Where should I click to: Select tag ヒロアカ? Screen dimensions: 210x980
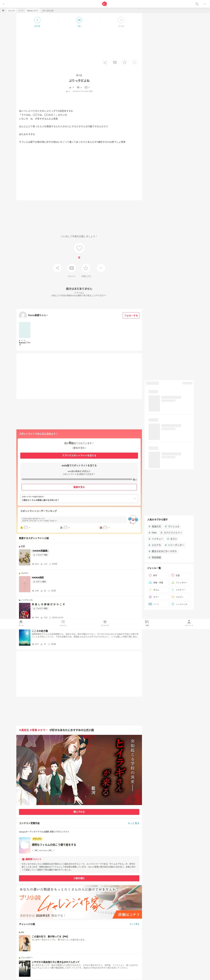155,545
